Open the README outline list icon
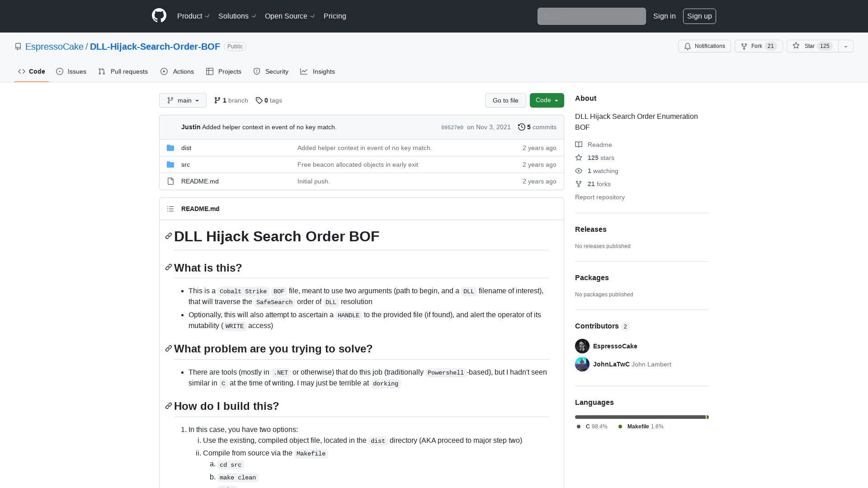Screen dimensions: 868x488 tap(170, 209)
